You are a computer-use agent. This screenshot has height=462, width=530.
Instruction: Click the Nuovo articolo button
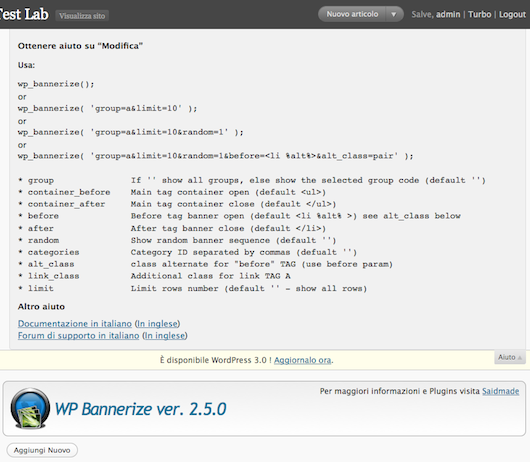(x=352, y=14)
